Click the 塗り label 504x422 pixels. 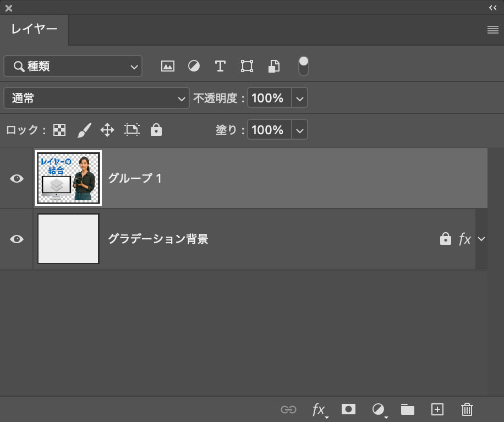pyautogui.click(x=226, y=130)
